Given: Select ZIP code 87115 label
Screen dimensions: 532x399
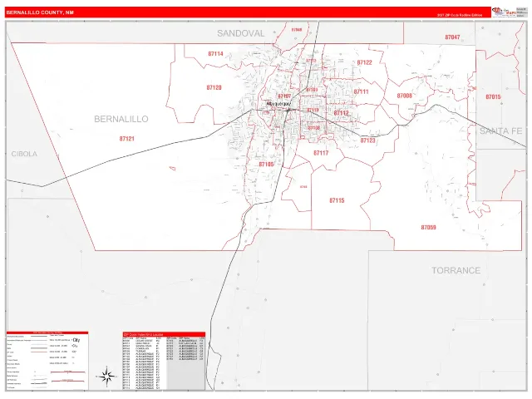Looking at the screenshot, I should pyautogui.click(x=337, y=200).
